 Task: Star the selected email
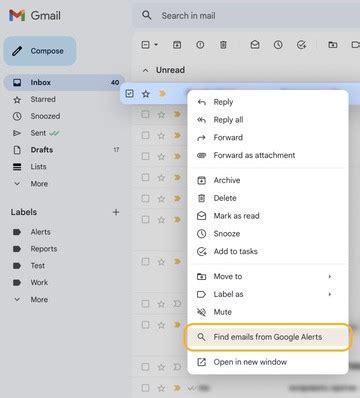coord(146,94)
